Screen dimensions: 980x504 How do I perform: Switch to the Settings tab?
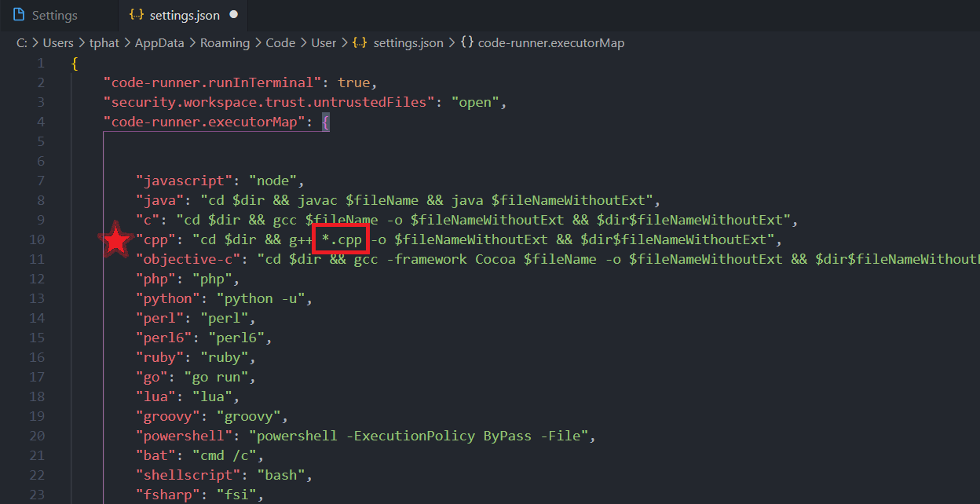coord(54,16)
